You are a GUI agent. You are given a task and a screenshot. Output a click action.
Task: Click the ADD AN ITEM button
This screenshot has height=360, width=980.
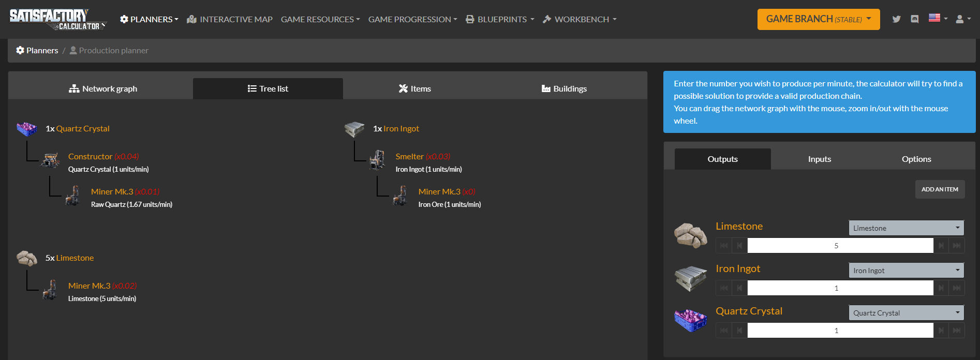tap(940, 189)
